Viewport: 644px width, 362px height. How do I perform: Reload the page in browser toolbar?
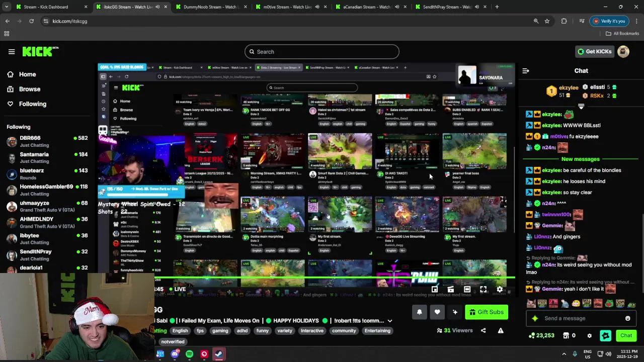click(x=31, y=21)
